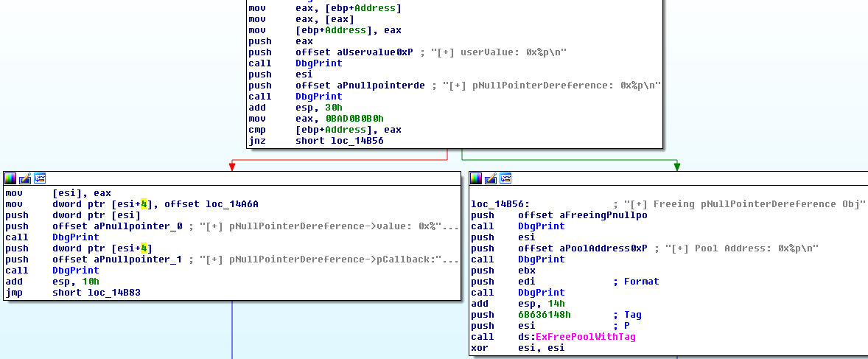Image resolution: width=868 pixels, height=359 pixels.
Task: Click the 6B636148h Tag constant
Action: [x=545, y=315]
